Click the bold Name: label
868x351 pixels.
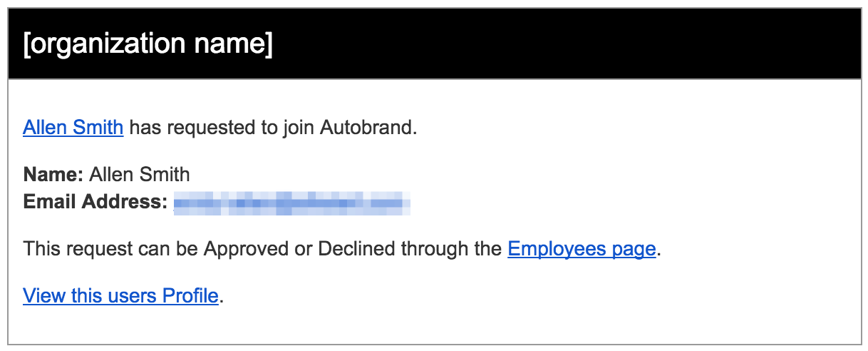click(x=53, y=174)
